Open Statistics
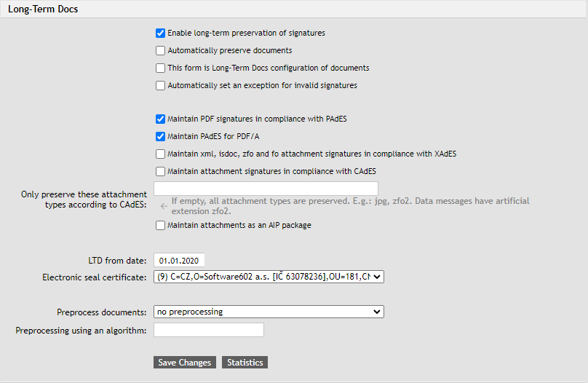 pos(245,363)
